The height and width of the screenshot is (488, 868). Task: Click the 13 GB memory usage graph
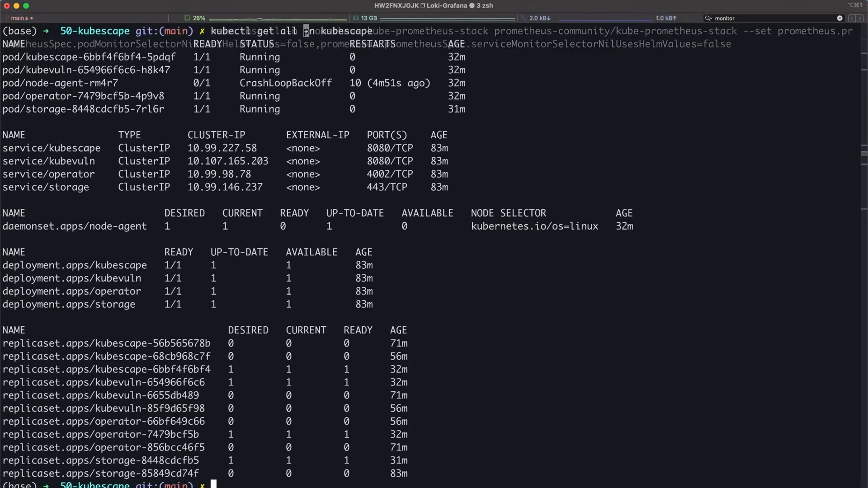click(x=448, y=19)
